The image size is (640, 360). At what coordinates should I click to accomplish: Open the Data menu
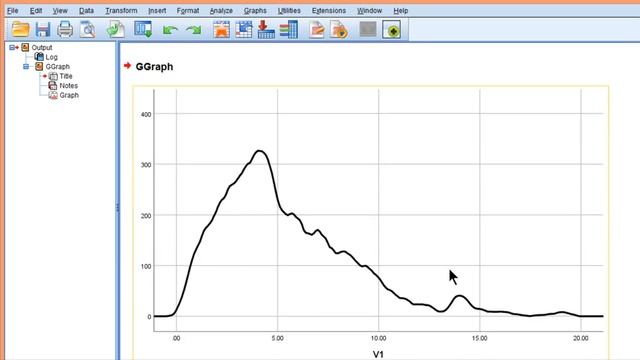[86, 11]
